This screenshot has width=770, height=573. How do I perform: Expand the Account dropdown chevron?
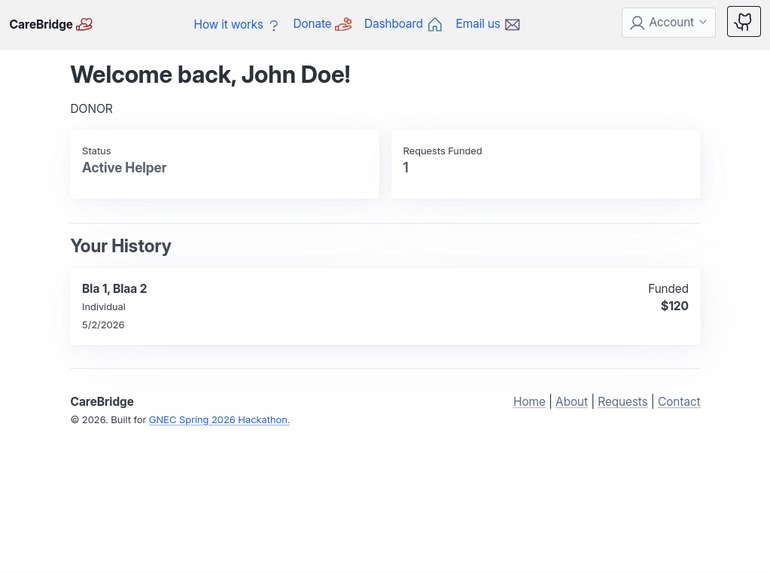[703, 22]
